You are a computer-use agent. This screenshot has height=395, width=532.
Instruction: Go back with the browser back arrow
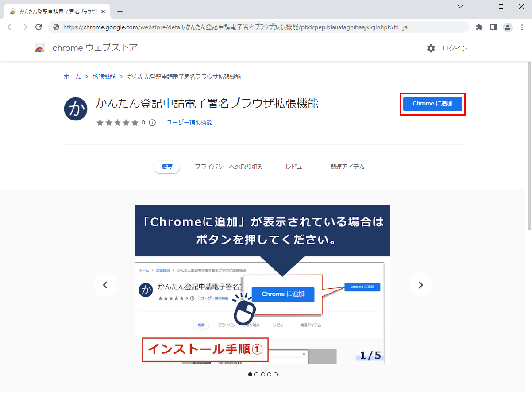(10, 27)
